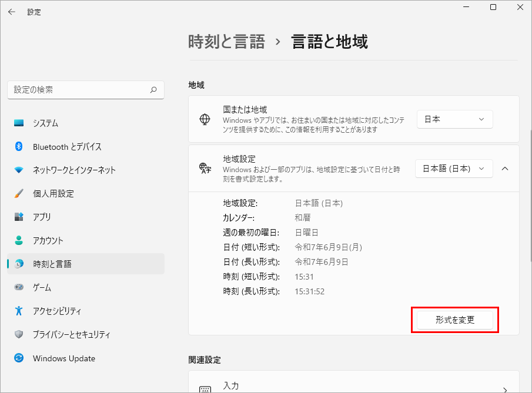Go to 時刻と言語 breadcrumb link
532x393 pixels.
pyautogui.click(x=226, y=42)
